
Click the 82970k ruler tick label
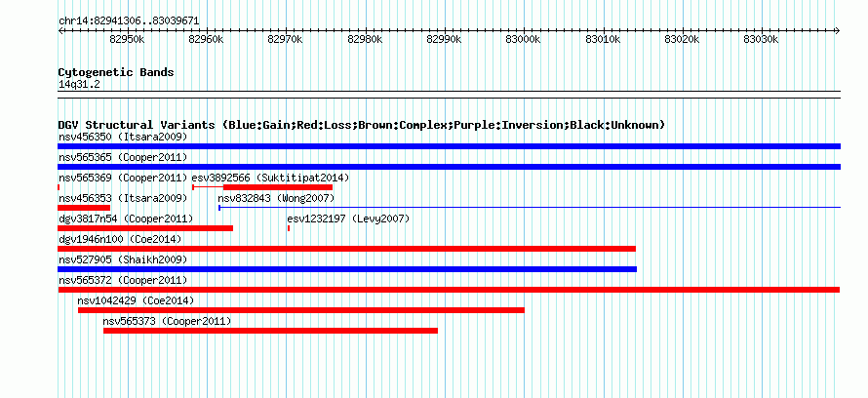286,39
